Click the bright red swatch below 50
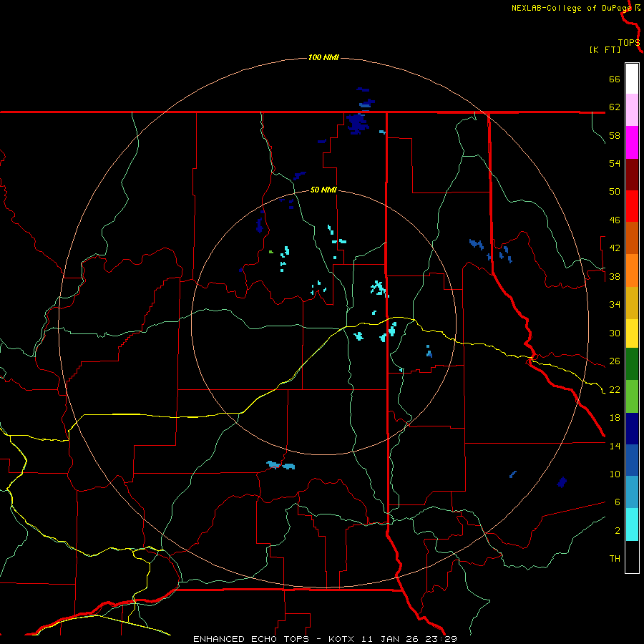Screen dimensions: 644x644 coord(632,206)
